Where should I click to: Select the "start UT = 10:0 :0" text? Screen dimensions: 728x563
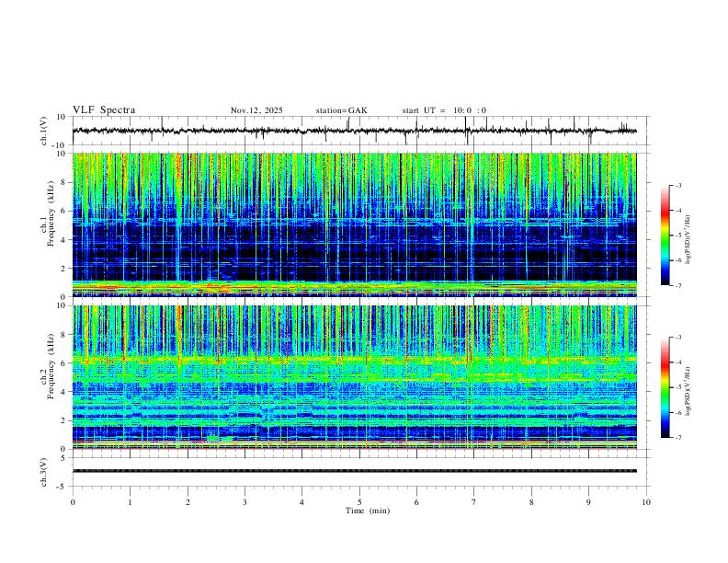pyautogui.click(x=444, y=110)
